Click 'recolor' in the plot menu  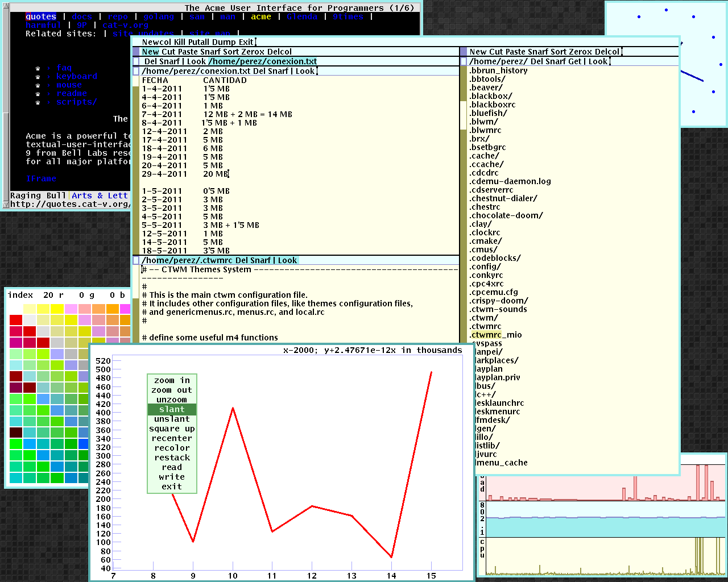(x=172, y=448)
